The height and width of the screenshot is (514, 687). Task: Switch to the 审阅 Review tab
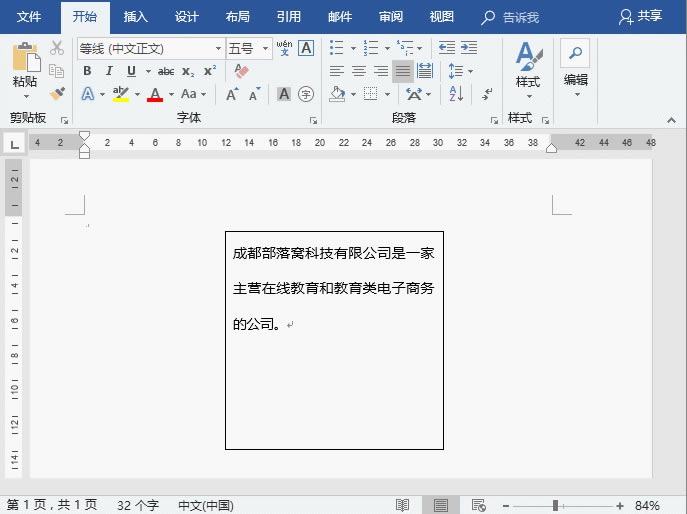[x=390, y=17]
